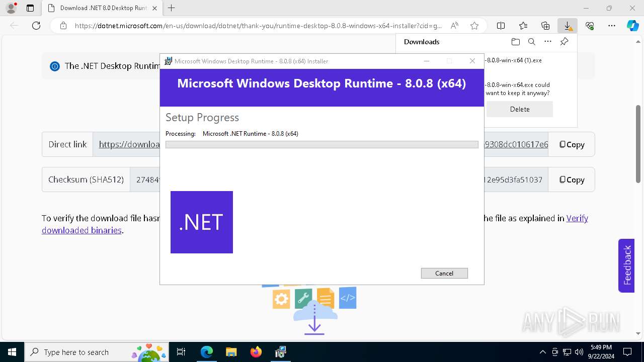Viewport: 644px width, 362px height.
Task: Click the setup progress bar in installer
Action: [x=322, y=145]
